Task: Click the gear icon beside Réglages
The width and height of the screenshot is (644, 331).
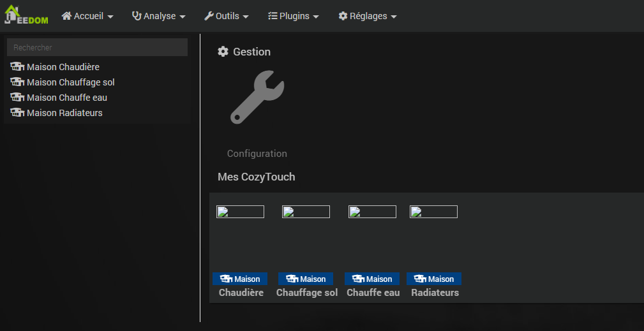Action: click(343, 16)
